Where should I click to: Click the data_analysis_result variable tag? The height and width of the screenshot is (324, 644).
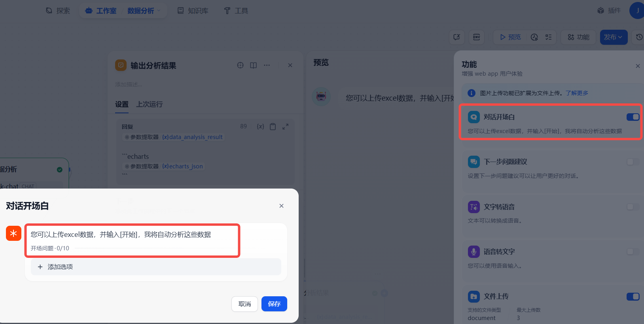pyautogui.click(x=192, y=137)
